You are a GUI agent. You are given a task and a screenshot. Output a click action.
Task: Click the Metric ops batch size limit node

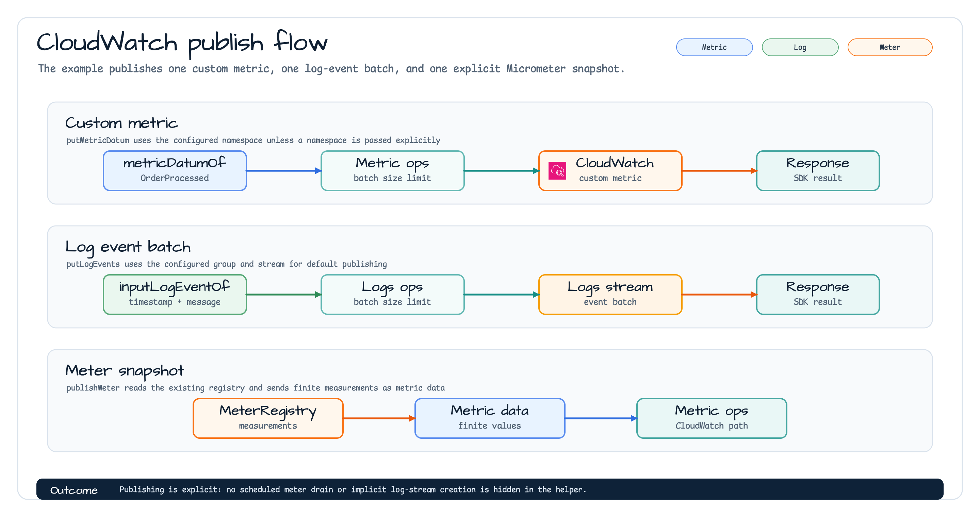[393, 171]
